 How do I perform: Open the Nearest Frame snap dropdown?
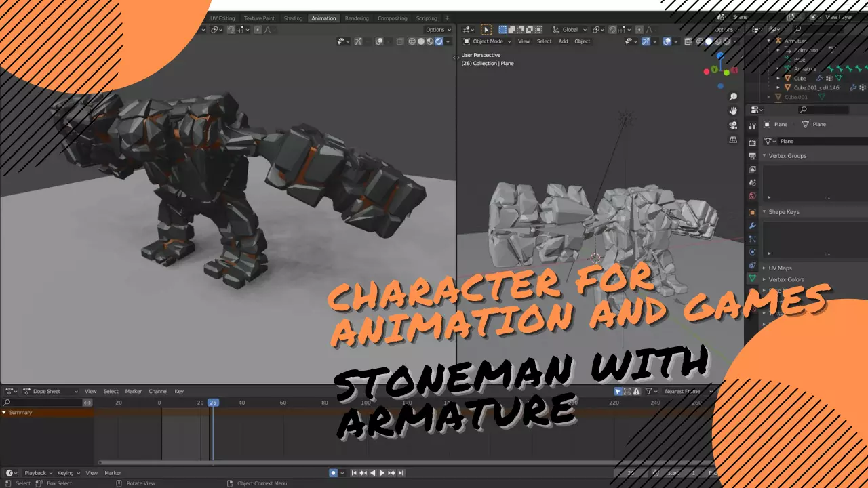coord(688,391)
